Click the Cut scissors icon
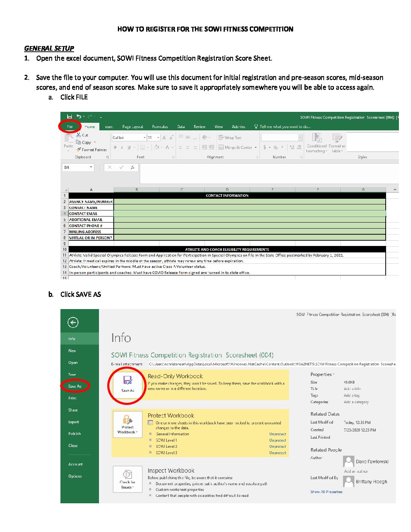This screenshot has height=532, width=411. click(79, 135)
